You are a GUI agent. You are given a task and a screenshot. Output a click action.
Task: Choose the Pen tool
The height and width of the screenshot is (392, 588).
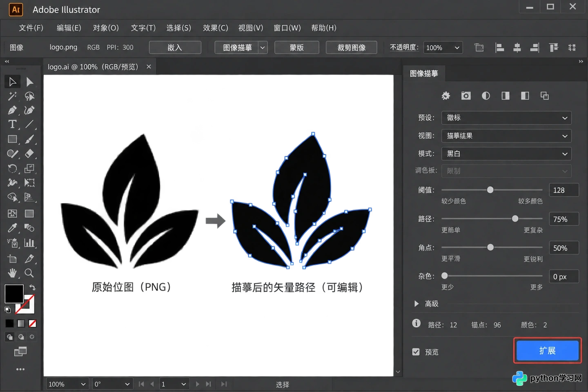coord(12,110)
